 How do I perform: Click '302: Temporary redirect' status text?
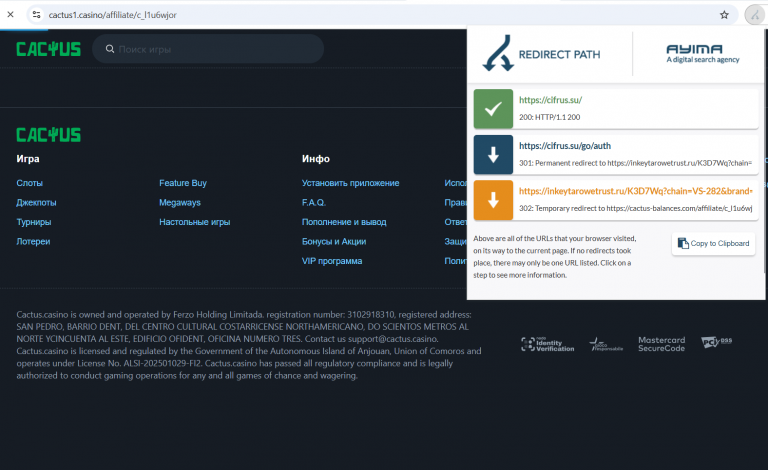(635, 209)
